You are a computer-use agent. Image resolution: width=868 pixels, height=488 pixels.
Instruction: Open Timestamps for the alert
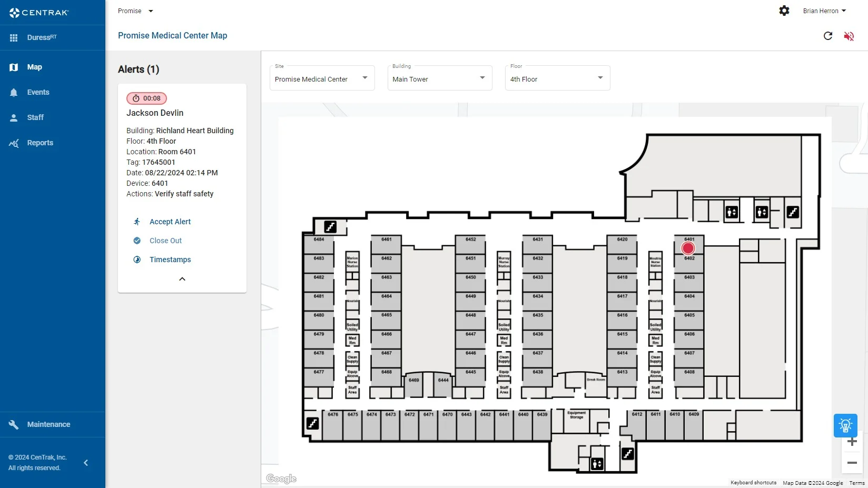coord(170,260)
